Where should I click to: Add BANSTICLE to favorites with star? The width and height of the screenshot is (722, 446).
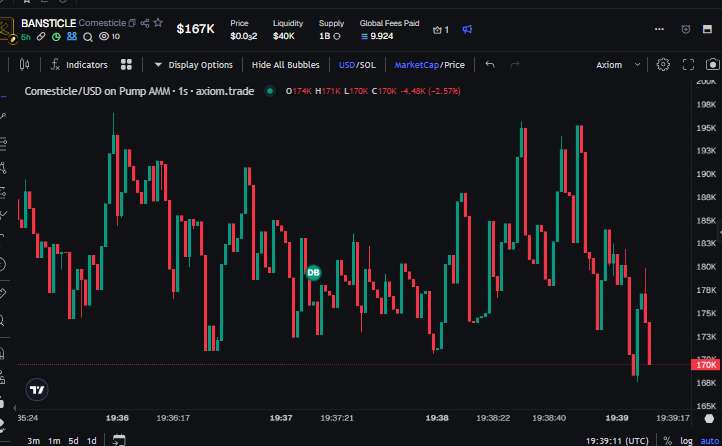coord(158,23)
